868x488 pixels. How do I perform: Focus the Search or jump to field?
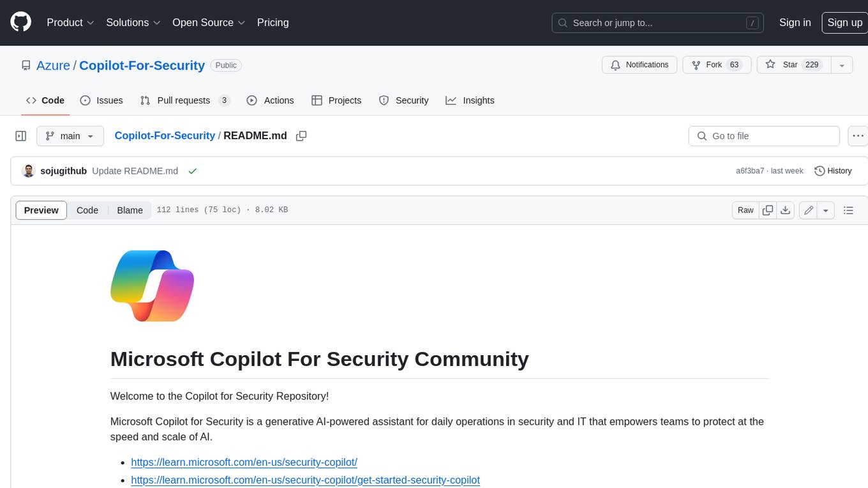coord(659,22)
